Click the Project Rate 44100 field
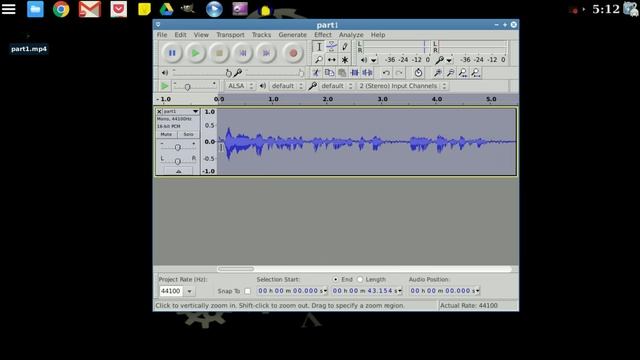 pyautogui.click(x=171, y=291)
